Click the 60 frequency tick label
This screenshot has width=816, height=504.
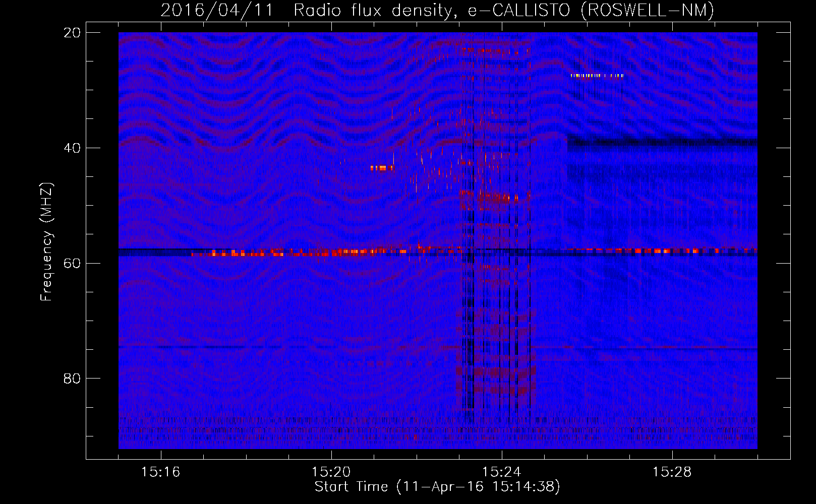(72, 263)
